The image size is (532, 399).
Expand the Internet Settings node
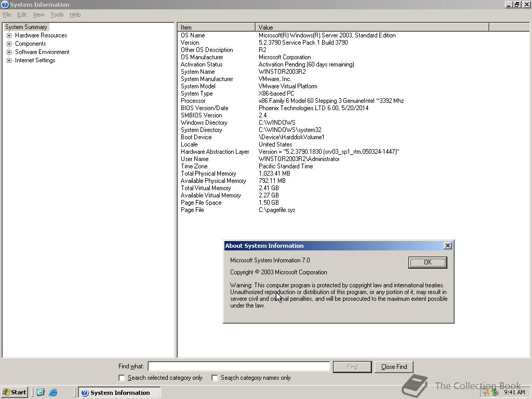click(9, 60)
